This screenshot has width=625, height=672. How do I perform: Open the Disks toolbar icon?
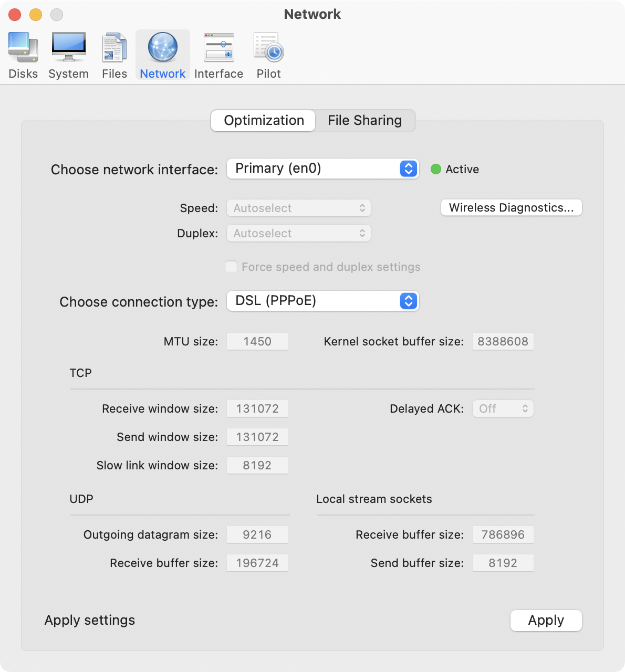(23, 48)
